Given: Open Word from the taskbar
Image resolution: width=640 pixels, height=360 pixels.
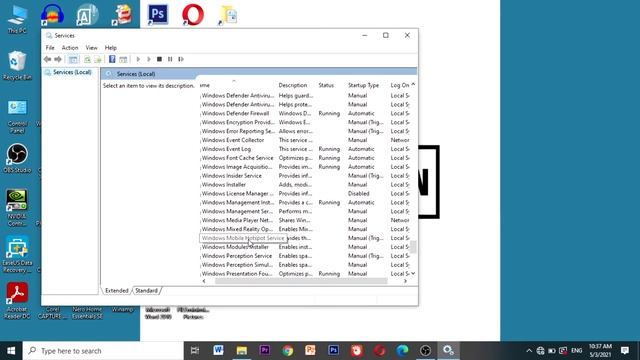Looking at the screenshot, I should pyautogui.click(x=218, y=350).
